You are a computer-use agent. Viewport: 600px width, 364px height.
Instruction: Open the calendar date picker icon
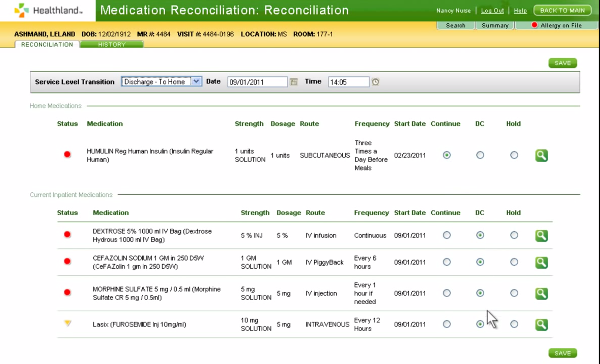tap(294, 82)
